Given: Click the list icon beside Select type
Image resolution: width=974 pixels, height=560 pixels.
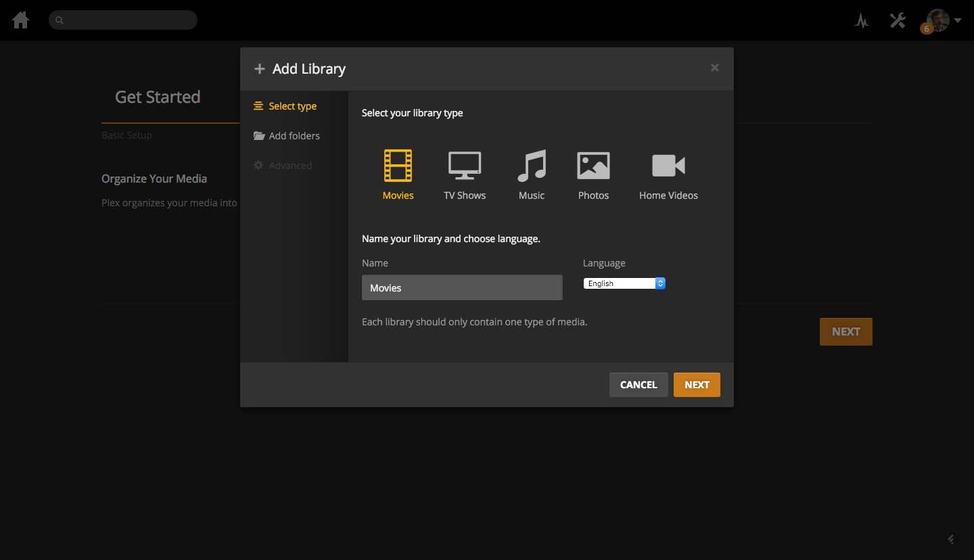Looking at the screenshot, I should [258, 106].
